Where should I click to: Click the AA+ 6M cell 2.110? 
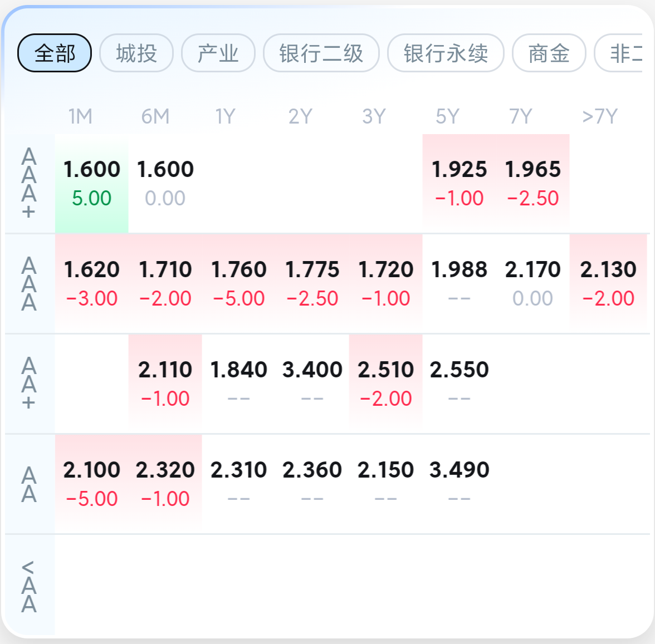(x=165, y=384)
